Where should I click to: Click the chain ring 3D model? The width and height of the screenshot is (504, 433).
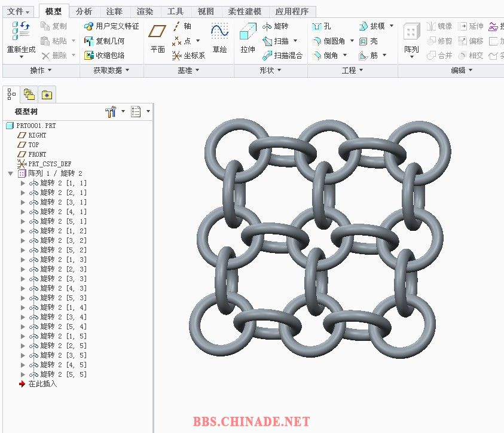click(320, 238)
